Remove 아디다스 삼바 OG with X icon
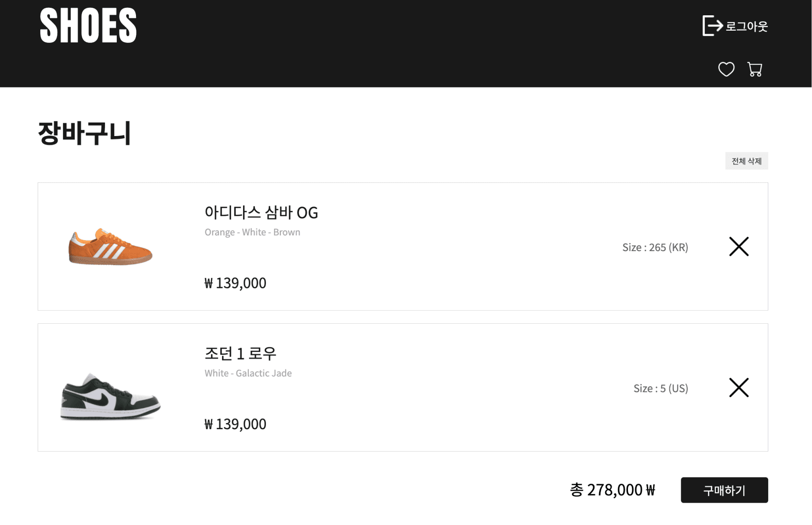This screenshot has height=525, width=812. click(x=739, y=246)
